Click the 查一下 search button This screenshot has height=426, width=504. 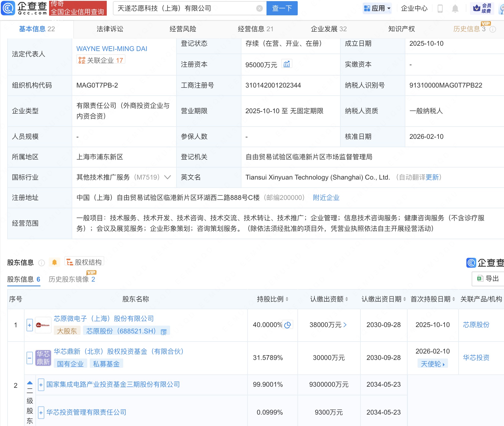pyautogui.click(x=282, y=8)
